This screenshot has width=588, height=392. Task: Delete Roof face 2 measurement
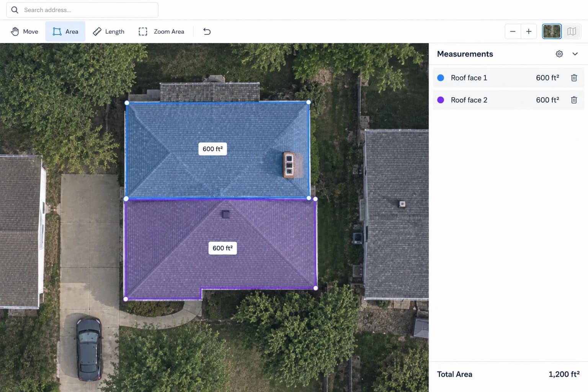point(574,100)
